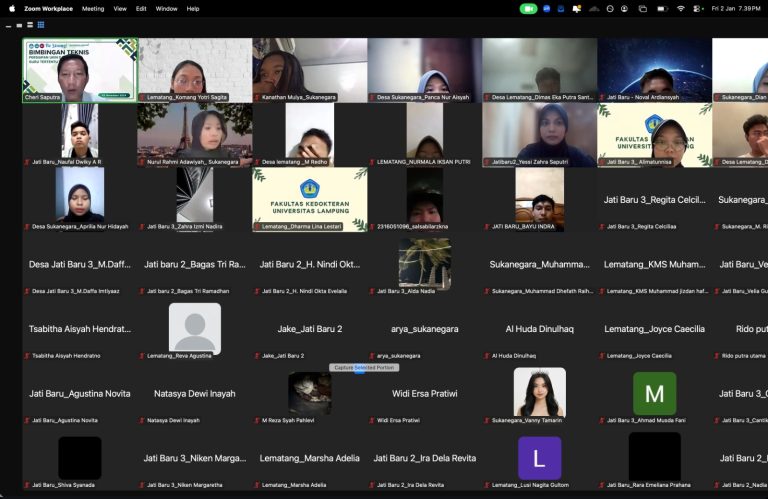Image resolution: width=768 pixels, height=499 pixels.
Task: Select the Widi Ersa Pratiwi participant tile
Action: pos(424,394)
